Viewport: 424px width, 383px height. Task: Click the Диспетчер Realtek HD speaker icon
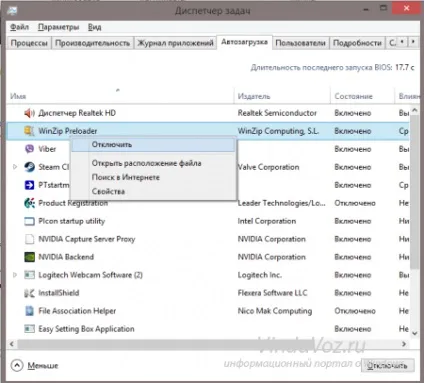tap(29, 113)
